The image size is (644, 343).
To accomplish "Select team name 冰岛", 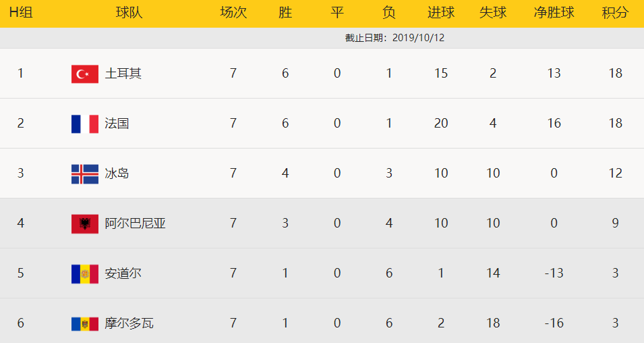I will tap(117, 174).
